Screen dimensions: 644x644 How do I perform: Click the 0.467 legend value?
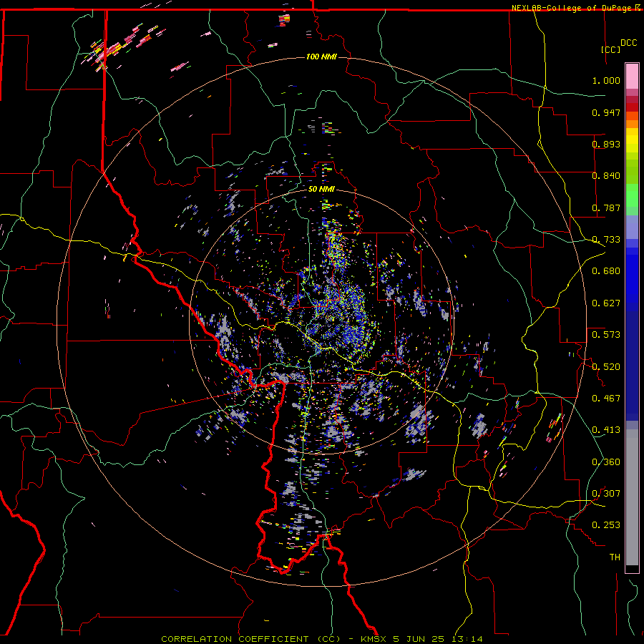point(606,399)
